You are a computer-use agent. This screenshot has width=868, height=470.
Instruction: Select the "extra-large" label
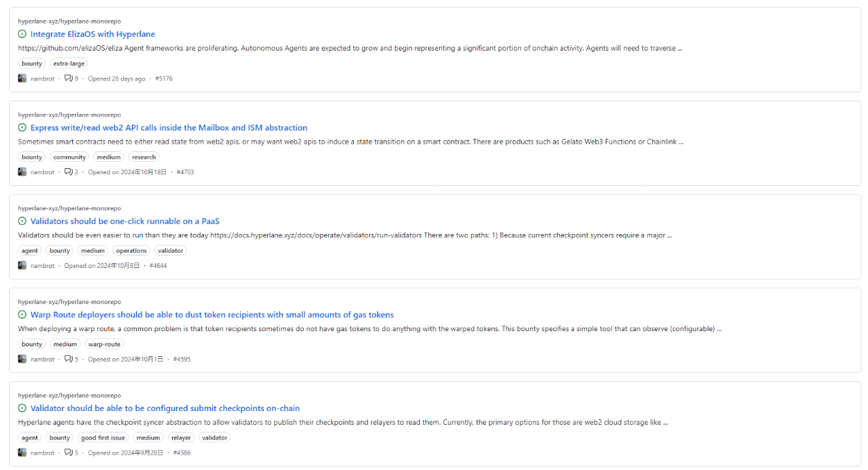click(x=69, y=64)
